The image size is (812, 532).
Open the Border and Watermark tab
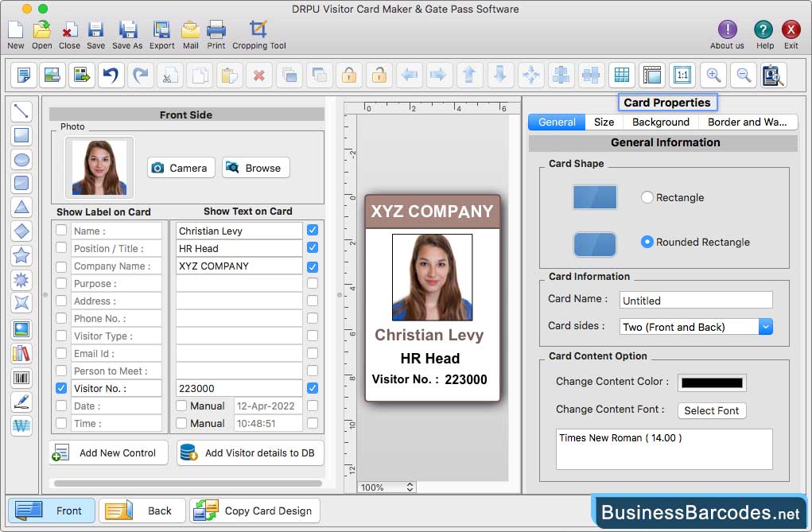[x=748, y=122]
